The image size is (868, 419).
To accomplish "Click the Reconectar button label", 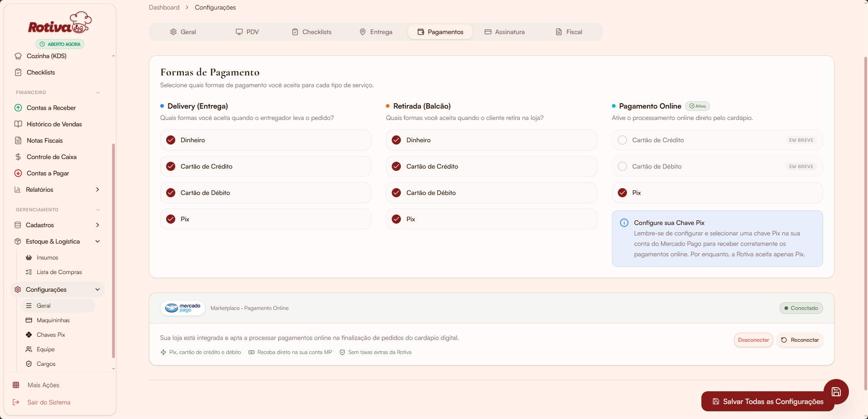I will pyautogui.click(x=805, y=340).
